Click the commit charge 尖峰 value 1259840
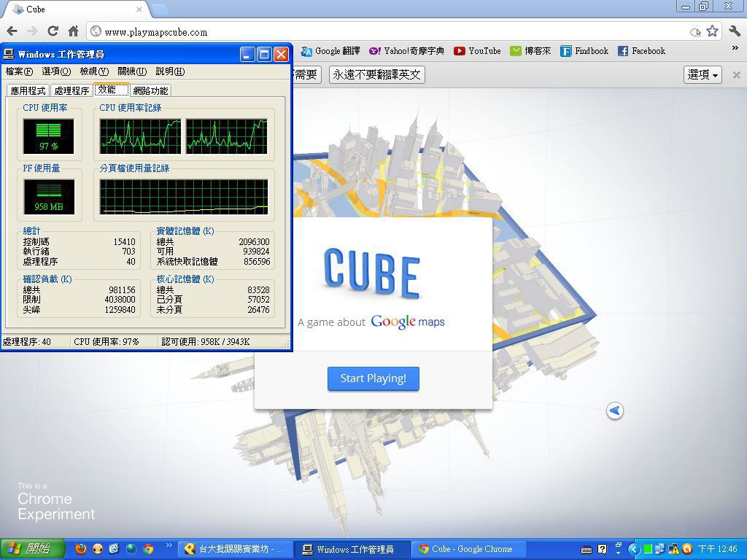This screenshot has width=747, height=560. pos(120,309)
